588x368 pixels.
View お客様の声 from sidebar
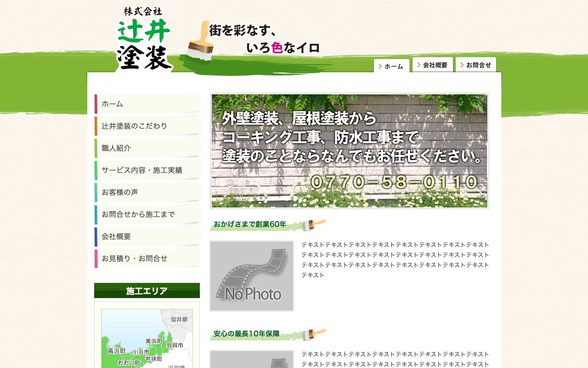[147, 192]
